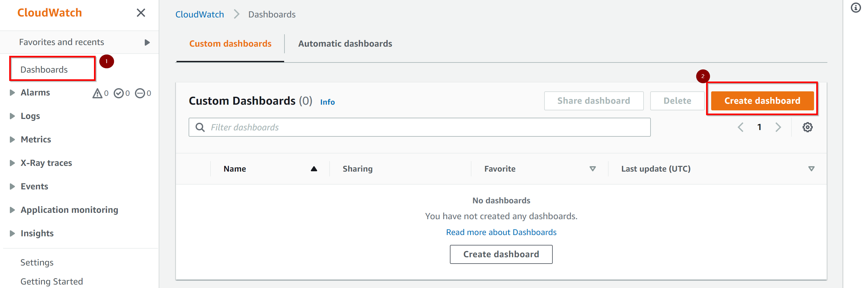Click the Insights label in sidebar
The image size is (868, 288).
click(37, 233)
